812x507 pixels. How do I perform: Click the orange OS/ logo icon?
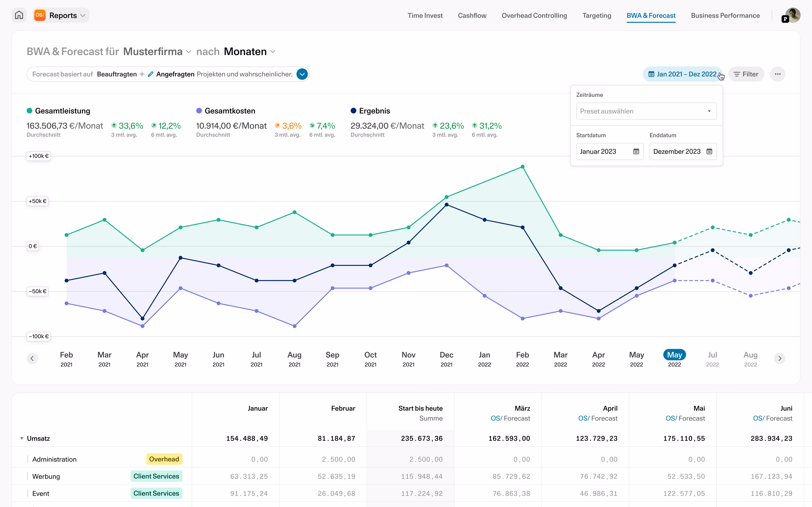40,15
